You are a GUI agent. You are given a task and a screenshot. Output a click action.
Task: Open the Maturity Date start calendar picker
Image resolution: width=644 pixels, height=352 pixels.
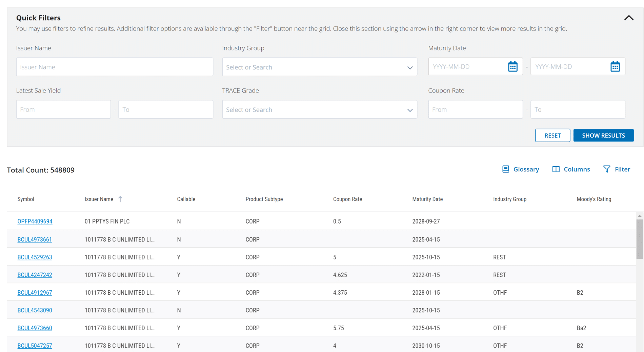(x=512, y=67)
